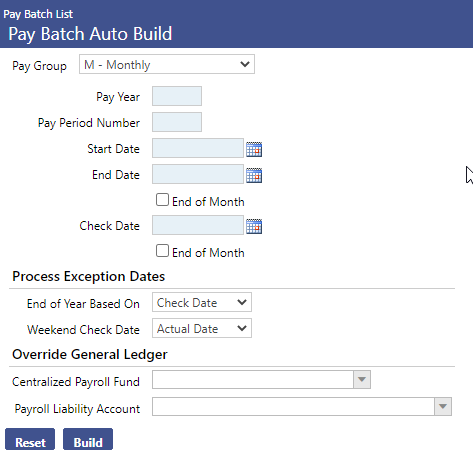473x457 pixels.
Task: Open Centralized Payroll Fund dropdown arrow
Action: 362,380
